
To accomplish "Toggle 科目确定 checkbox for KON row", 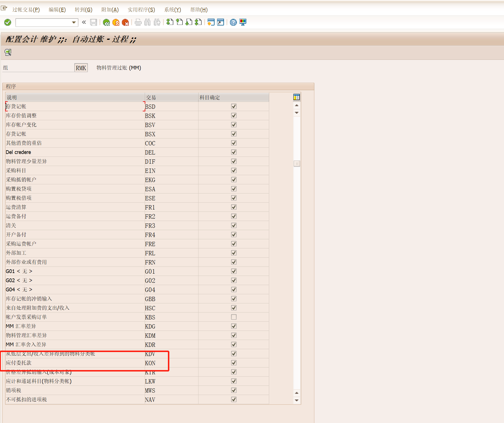I will pos(234,363).
